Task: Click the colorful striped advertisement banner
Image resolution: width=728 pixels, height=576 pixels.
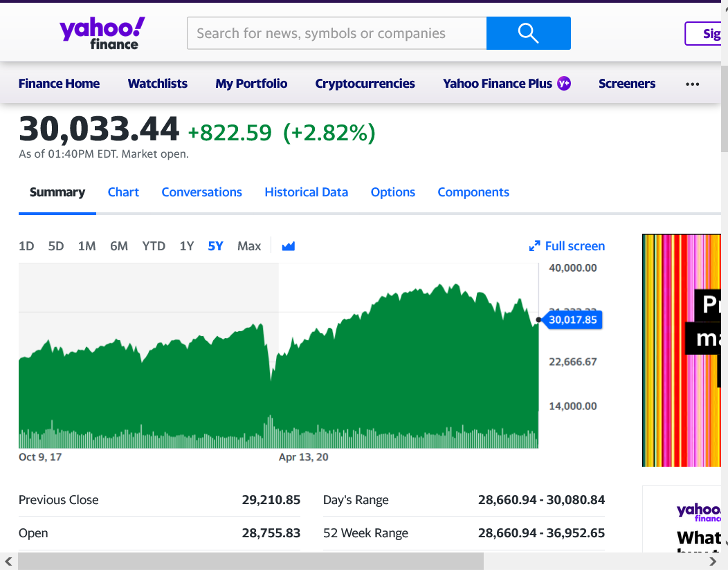Action: [682, 350]
